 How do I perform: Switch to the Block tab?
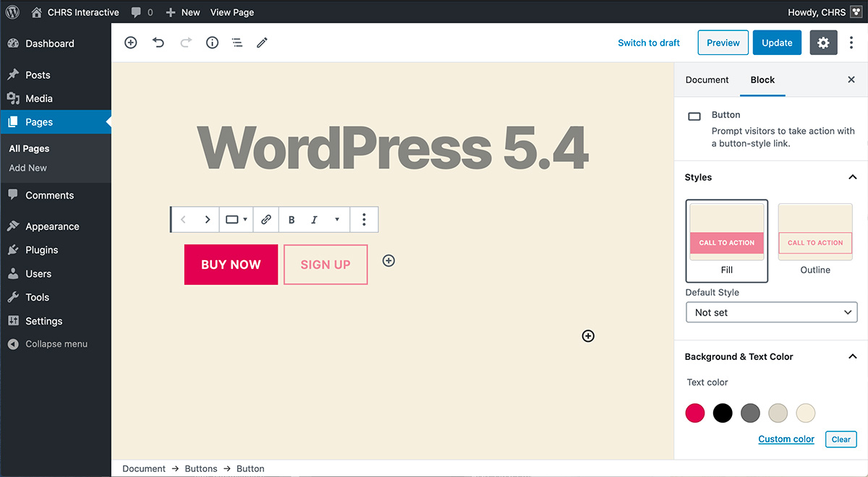click(762, 79)
